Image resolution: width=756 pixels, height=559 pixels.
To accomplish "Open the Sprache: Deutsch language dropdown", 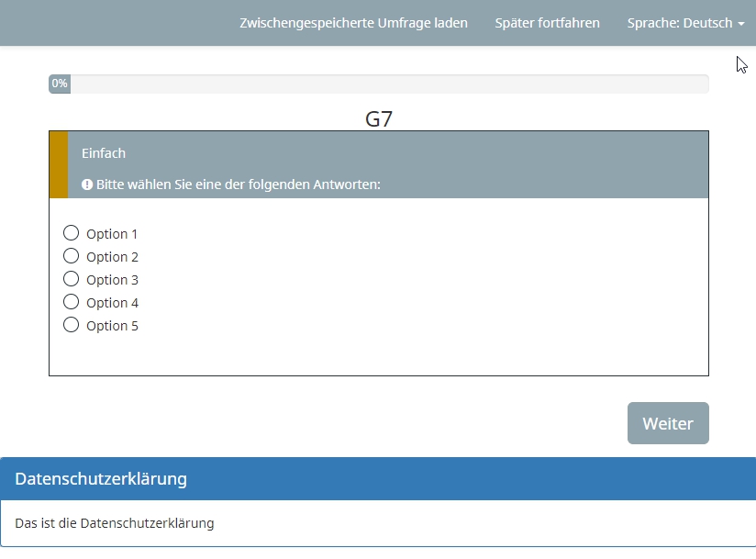I will click(x=680, y=23).
